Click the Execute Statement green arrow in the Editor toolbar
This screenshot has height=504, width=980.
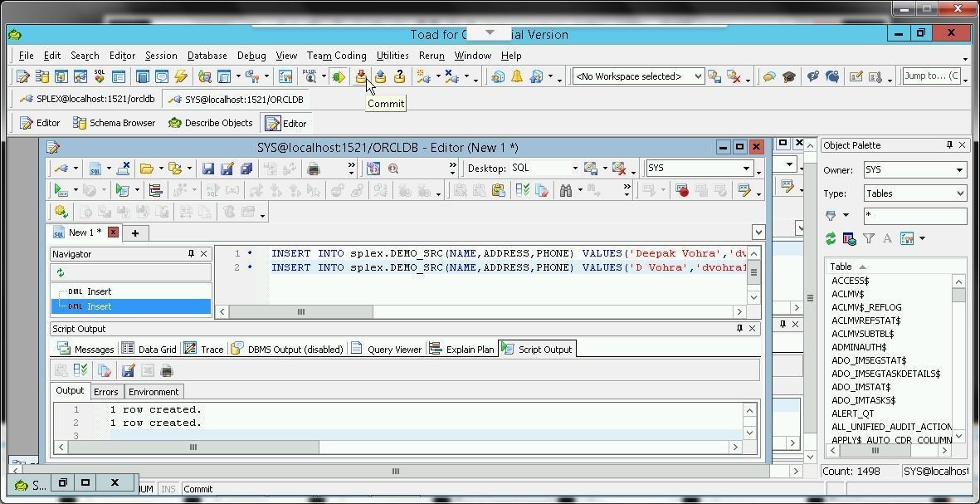[x=61, y=190]
